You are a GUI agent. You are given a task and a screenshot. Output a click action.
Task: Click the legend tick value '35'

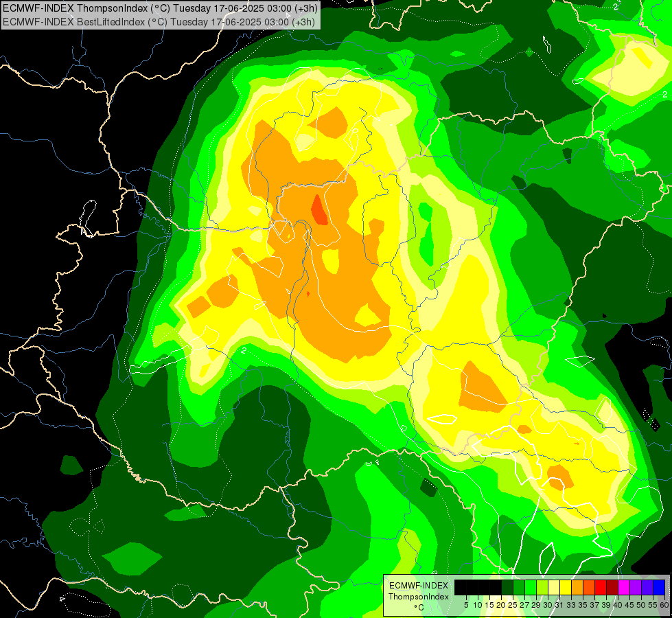point(583,605)
